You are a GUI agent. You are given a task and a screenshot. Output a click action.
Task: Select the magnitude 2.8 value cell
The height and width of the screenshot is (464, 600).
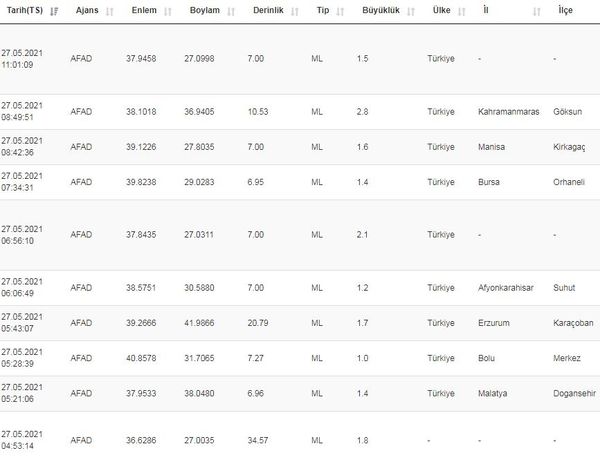coord(363,113)
